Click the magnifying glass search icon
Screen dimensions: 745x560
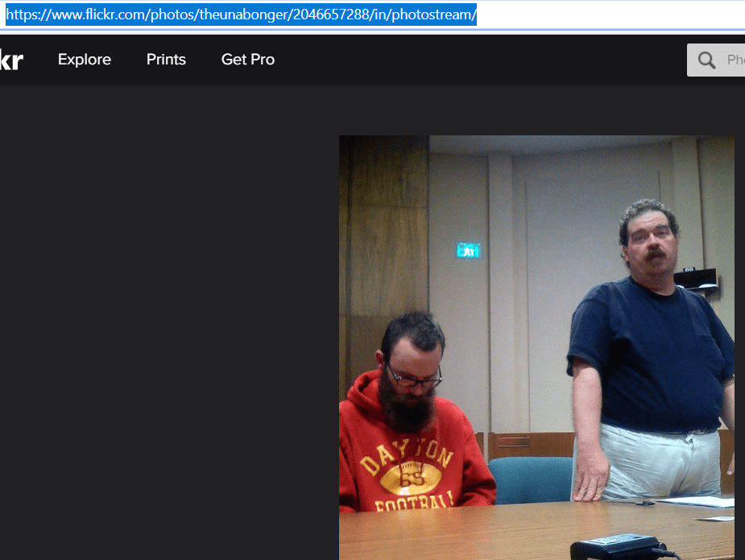[x=707, y=60]
